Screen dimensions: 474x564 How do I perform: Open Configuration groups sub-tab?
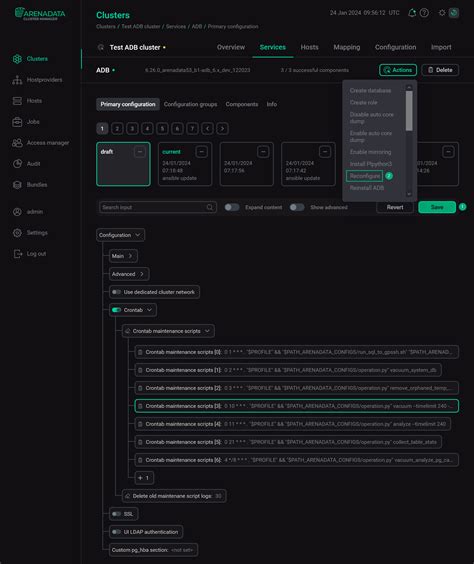pos(191,104)
